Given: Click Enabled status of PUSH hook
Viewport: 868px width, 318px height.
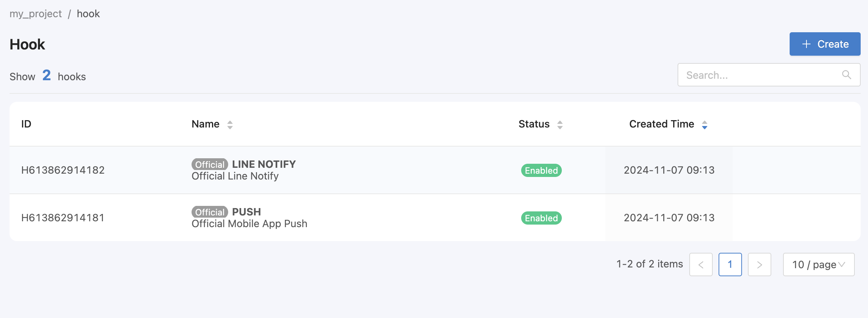Looking at the screenshot, I should coord(541,218).
